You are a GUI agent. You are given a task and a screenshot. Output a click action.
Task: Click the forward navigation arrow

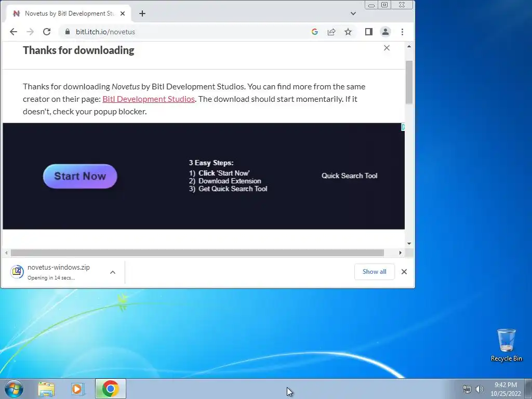(30, 32)
